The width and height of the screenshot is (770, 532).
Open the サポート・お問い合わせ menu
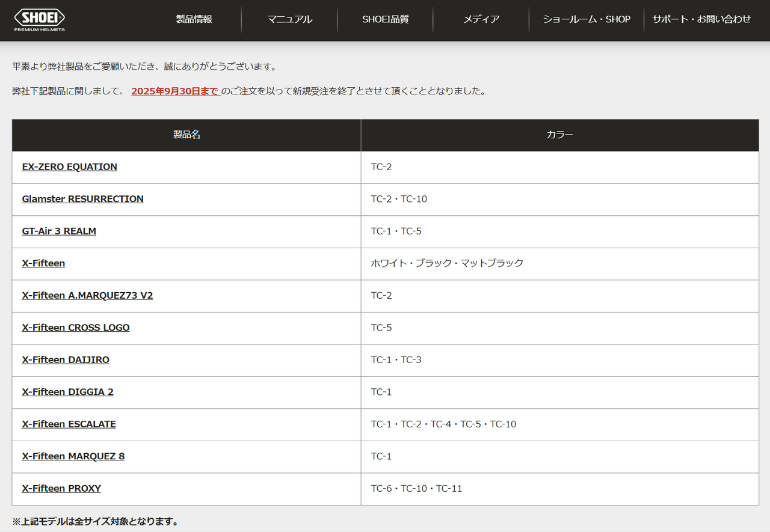click(701, 19)
